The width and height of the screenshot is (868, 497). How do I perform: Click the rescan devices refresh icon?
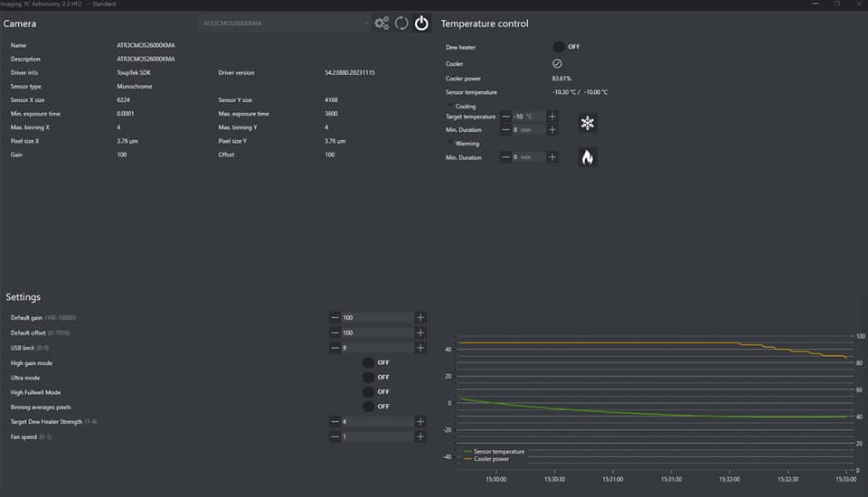coord(401,23)
